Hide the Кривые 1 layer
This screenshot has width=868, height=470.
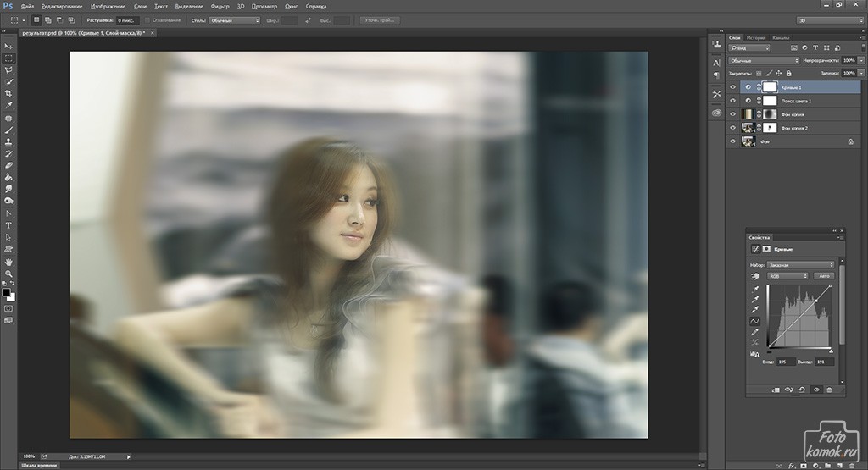[x=732, y=87]
